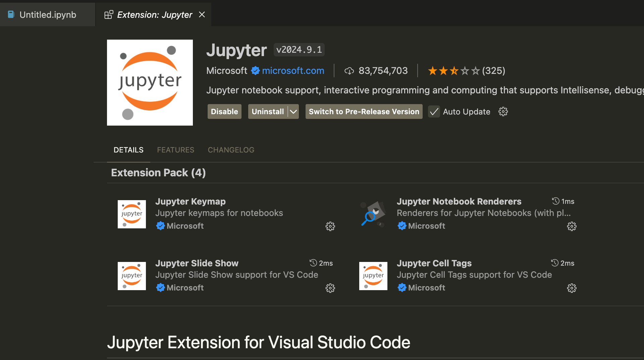
Task: Click the Jupyter notebook support description line
Action: click(x=425, y=90)
